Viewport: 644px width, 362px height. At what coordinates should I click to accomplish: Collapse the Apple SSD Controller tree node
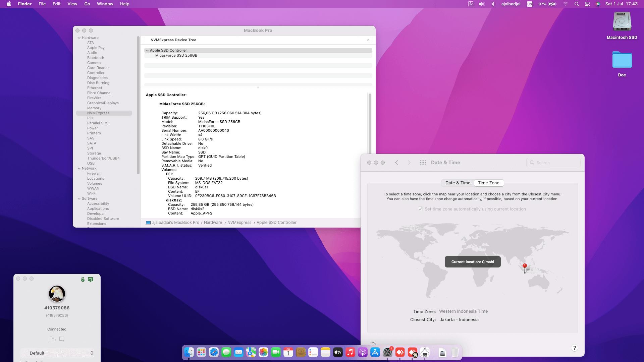coord(147,51)
